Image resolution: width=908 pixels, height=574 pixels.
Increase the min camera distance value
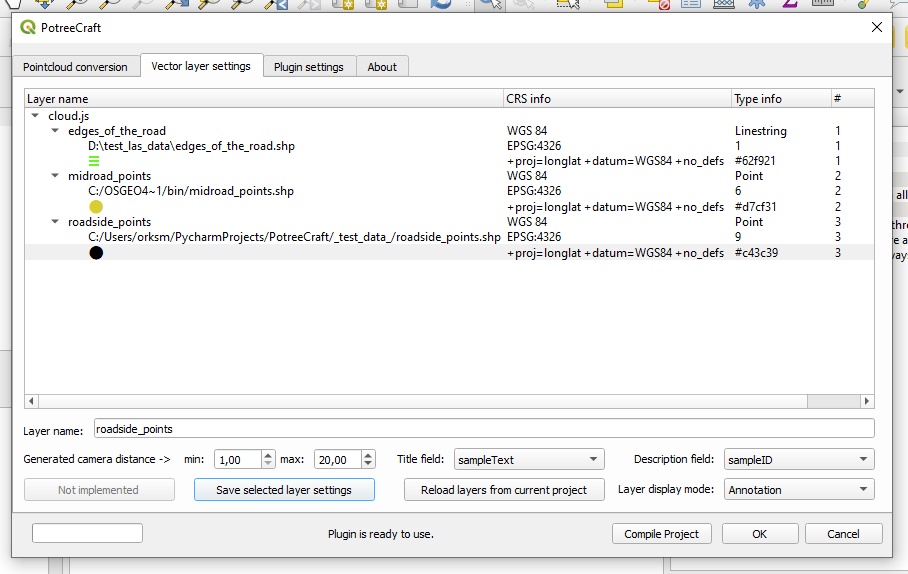(x=268, y=455)
